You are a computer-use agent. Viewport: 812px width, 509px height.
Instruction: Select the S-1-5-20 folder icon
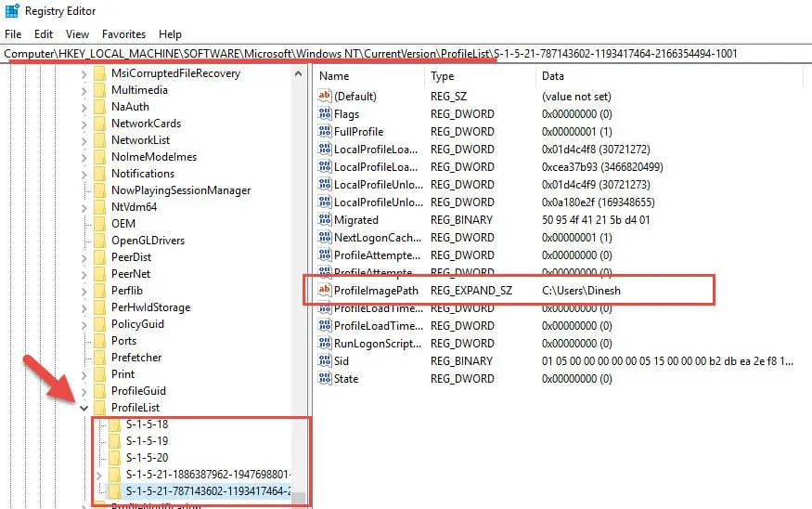point(114,458)
